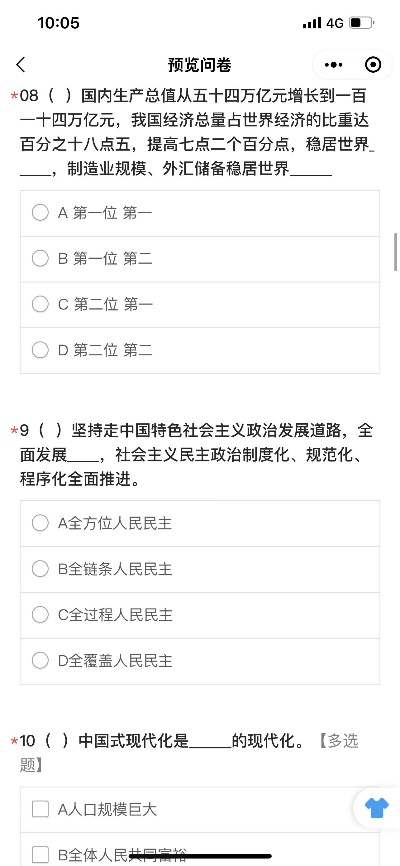Screen dimensions: 400x866
Task: Tap the cellular signal bars icon
Action: 312,23
